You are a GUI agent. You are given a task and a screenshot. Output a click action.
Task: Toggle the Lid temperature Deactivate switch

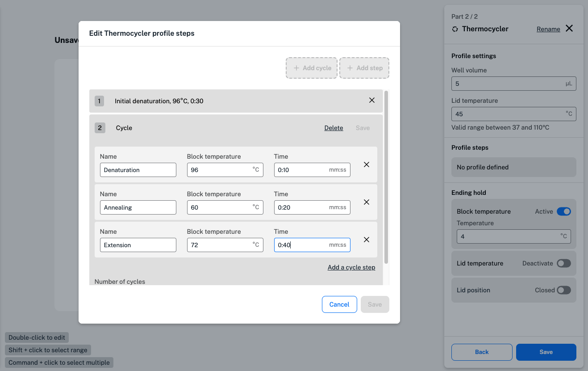[x=563, y=263]
